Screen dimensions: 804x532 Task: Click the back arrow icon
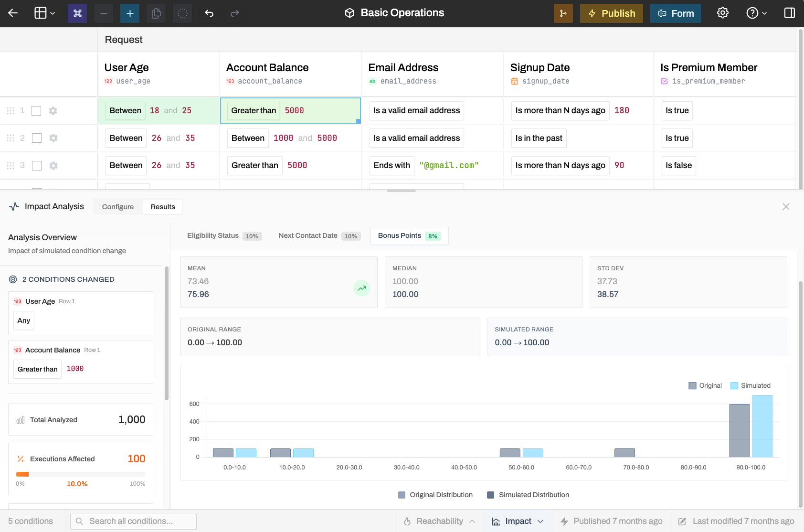tap(13, 13)
